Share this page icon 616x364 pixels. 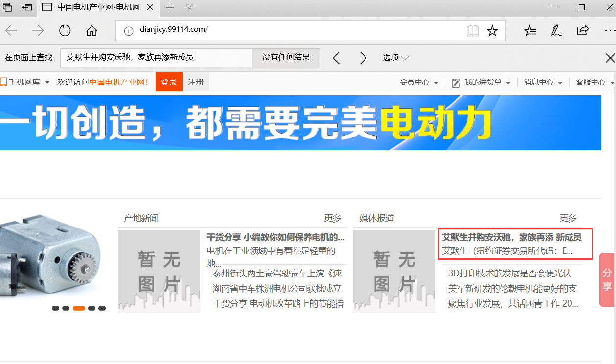coord(583,31)
